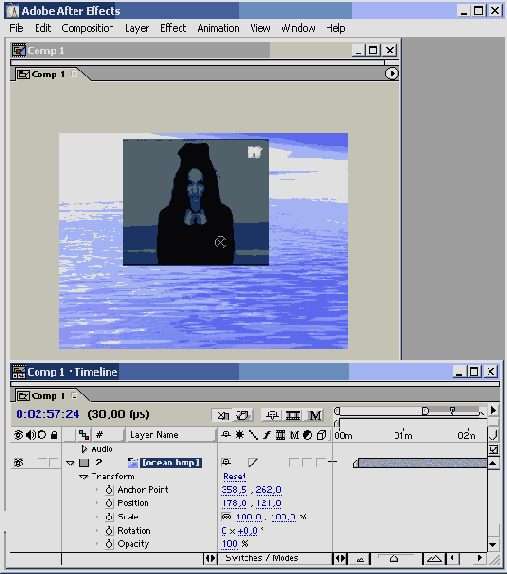Click the Switches / Modes button
Screen dimensions: 507x574
262,558
